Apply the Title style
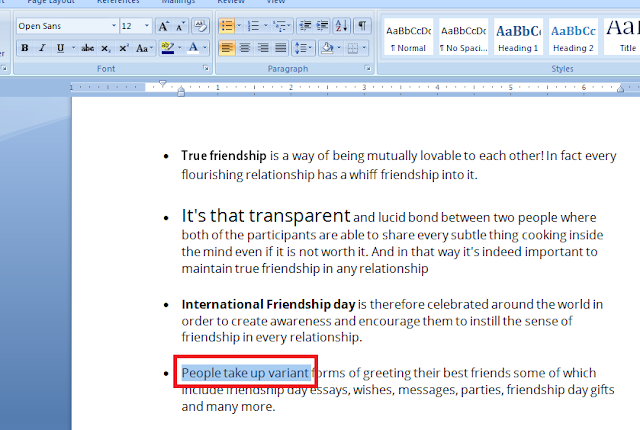Image resolution: width=640 pixels, height=430 pixels. [622, 37]
